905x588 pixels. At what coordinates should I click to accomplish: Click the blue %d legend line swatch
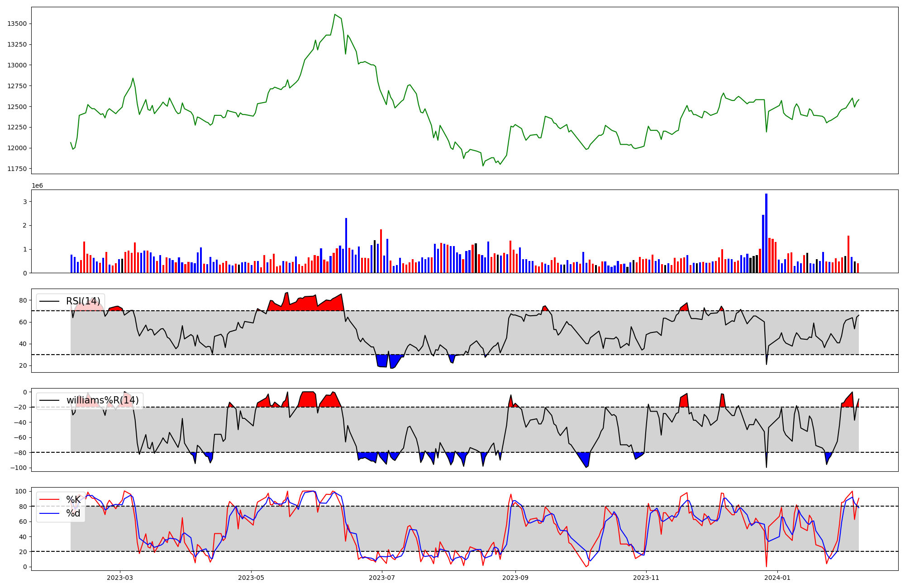point(49,513)
